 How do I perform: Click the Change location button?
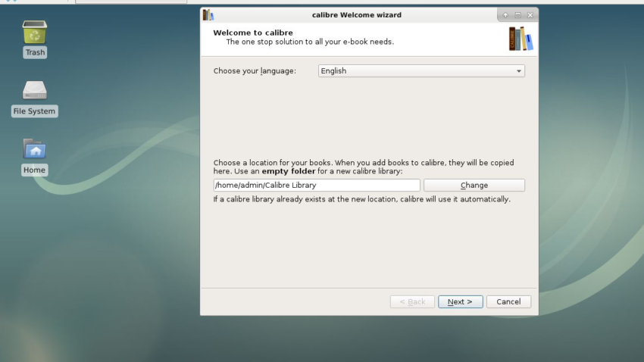(x=474, y=185)
